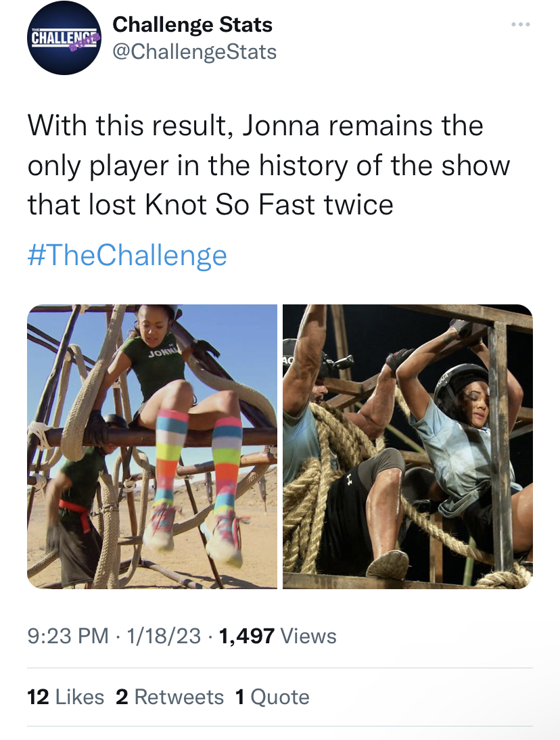Show the 2 Retweets list
Screen dimensions: 560x740
[170, 697]
